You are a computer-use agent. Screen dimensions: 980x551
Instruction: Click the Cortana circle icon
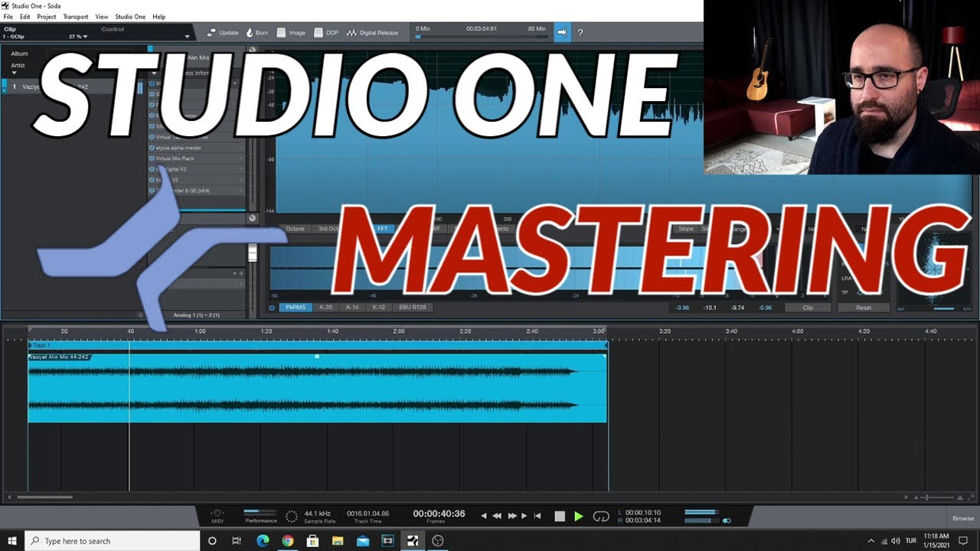[x=212, y=540]
